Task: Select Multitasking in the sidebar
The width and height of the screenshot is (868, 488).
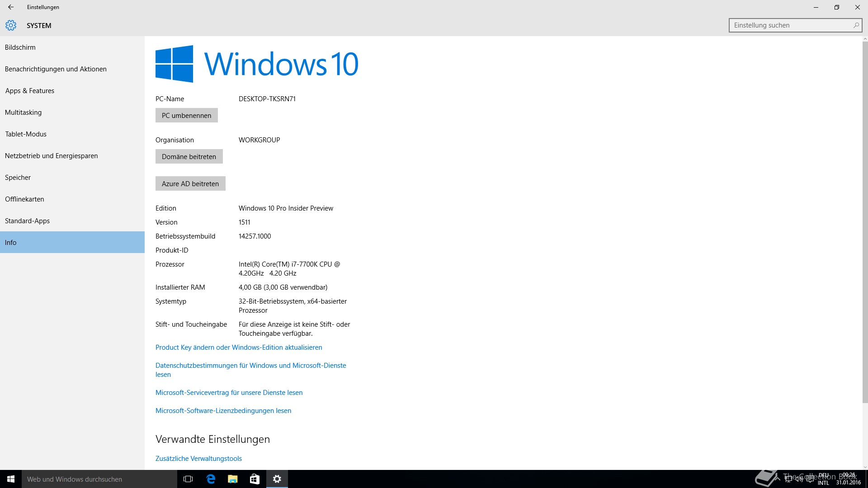Action: 72,112
